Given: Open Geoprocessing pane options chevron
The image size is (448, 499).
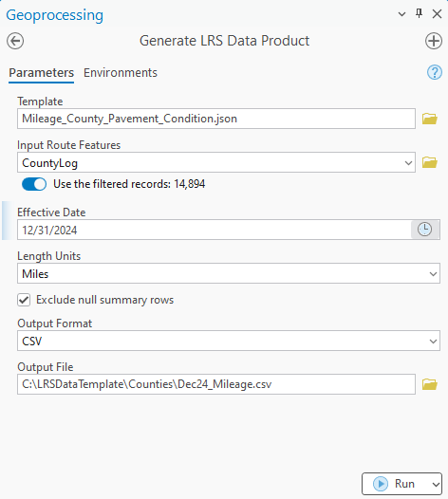Looking at the screenshot, I should coord(401,14).
